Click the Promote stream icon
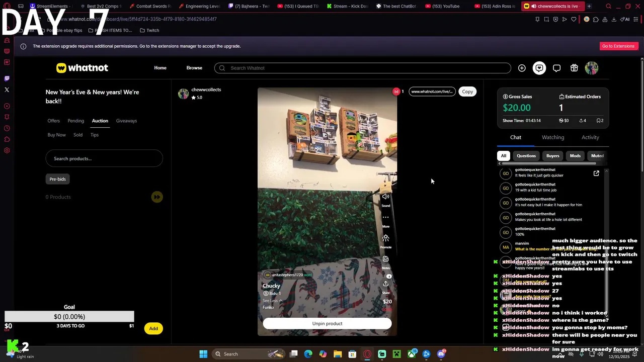Image resolution: width=644 pixels, height=362 pixels. (386, 238)
